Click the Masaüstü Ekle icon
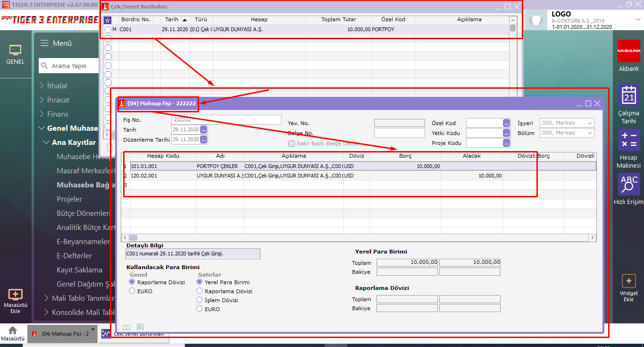 [x=16, y=295]
